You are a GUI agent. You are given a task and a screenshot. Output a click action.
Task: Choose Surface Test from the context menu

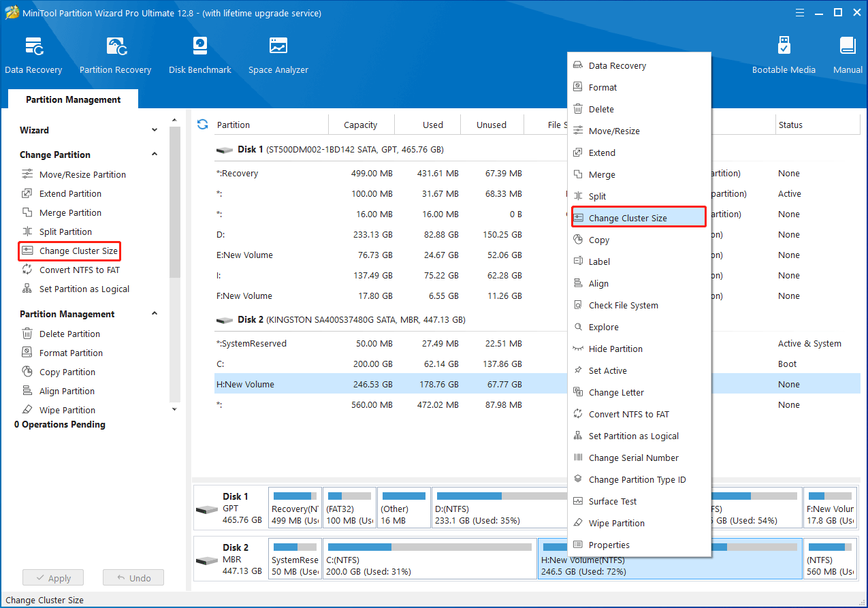click(617, 501)
